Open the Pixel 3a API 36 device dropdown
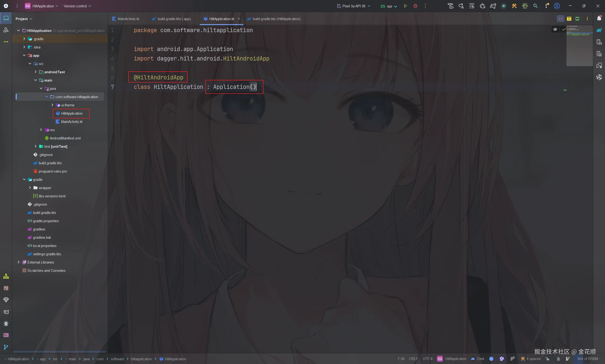 354,6
